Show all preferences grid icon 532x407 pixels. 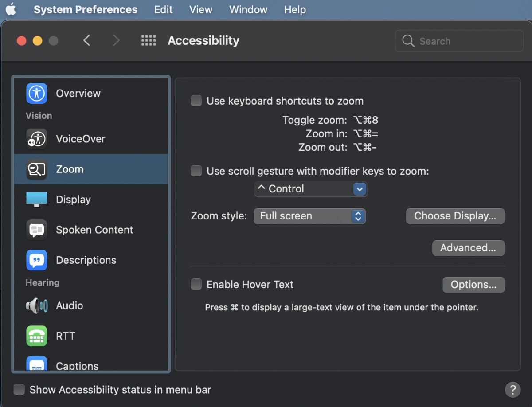click(x=149, y=41)
